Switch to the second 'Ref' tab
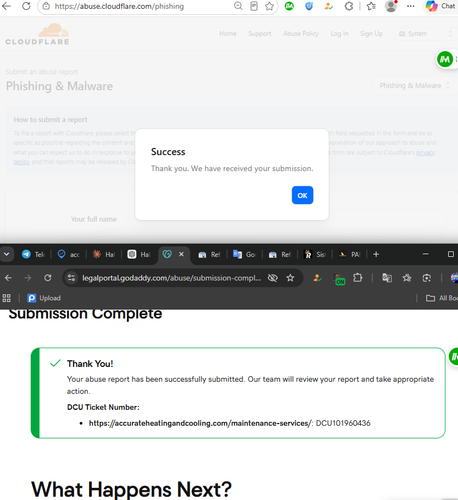This screenshot has width=458, height=500. [279, 254]
